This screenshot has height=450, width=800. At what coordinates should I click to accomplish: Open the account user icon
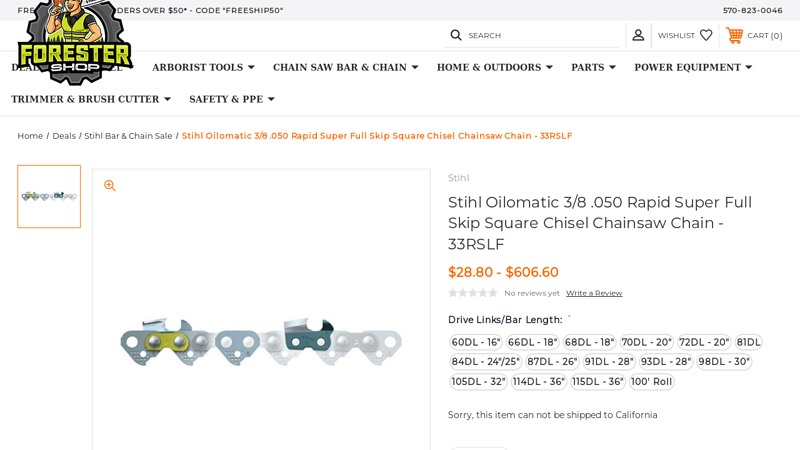pyautogui.click(x=638, y=35)
